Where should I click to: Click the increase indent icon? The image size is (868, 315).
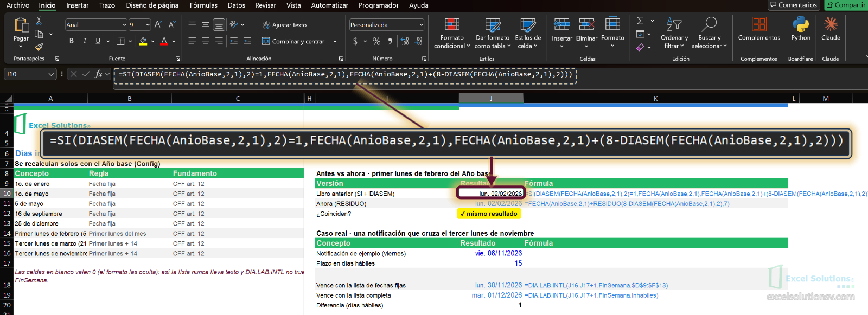247,41
